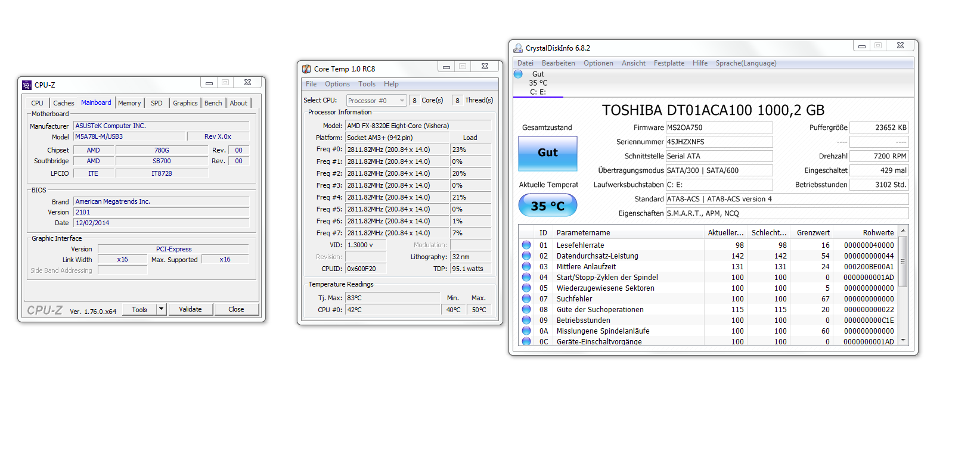Open the Tools menu in Core Temp

tap(367, 84)
